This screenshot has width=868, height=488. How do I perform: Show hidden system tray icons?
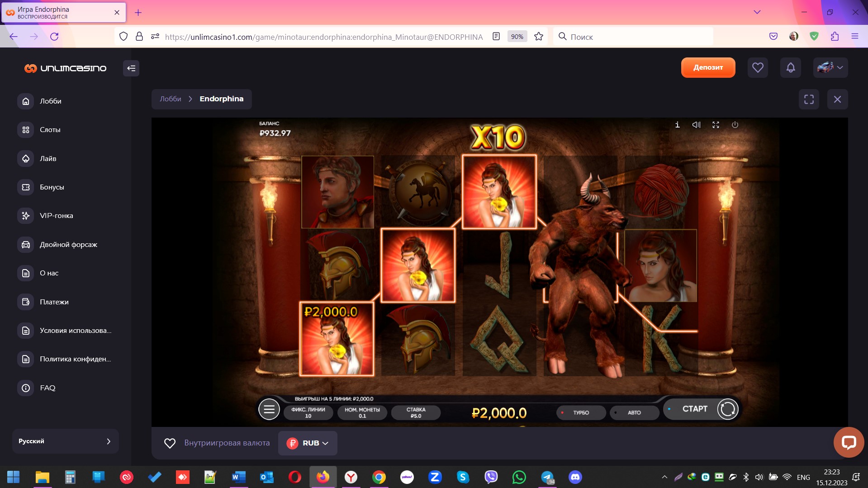coord(664,477)
